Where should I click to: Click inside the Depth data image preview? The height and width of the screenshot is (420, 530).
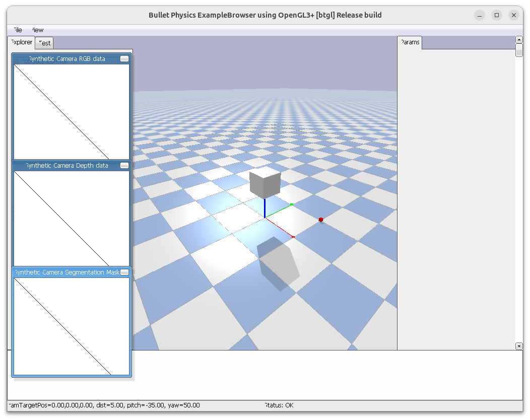click(72, 218)
